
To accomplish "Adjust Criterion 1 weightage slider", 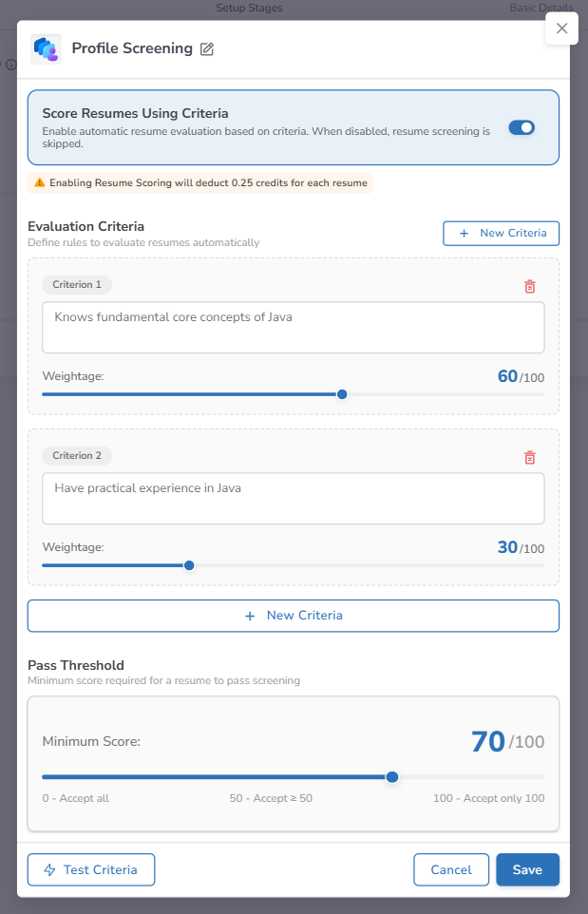I will 342,393.
